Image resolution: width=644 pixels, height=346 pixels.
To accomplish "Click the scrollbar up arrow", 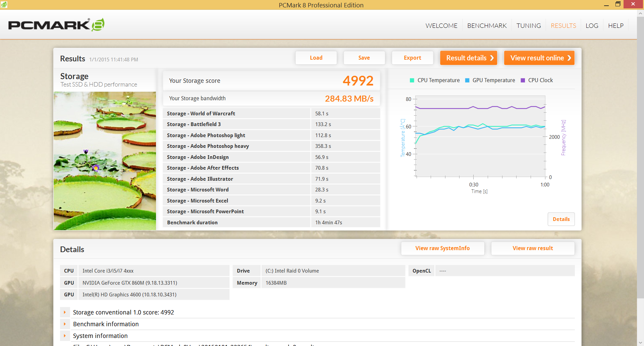I will (640, 13).
